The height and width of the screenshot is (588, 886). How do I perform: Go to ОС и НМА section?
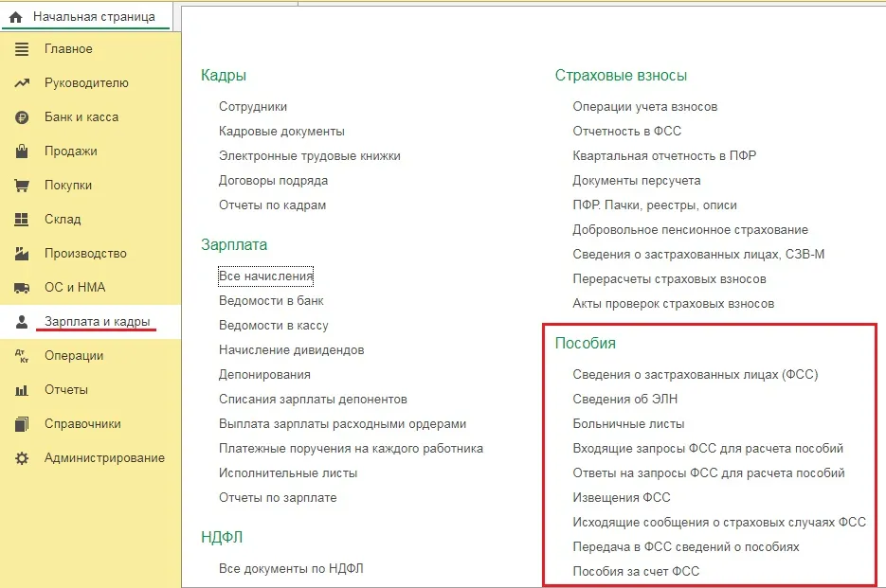point(75,288)
